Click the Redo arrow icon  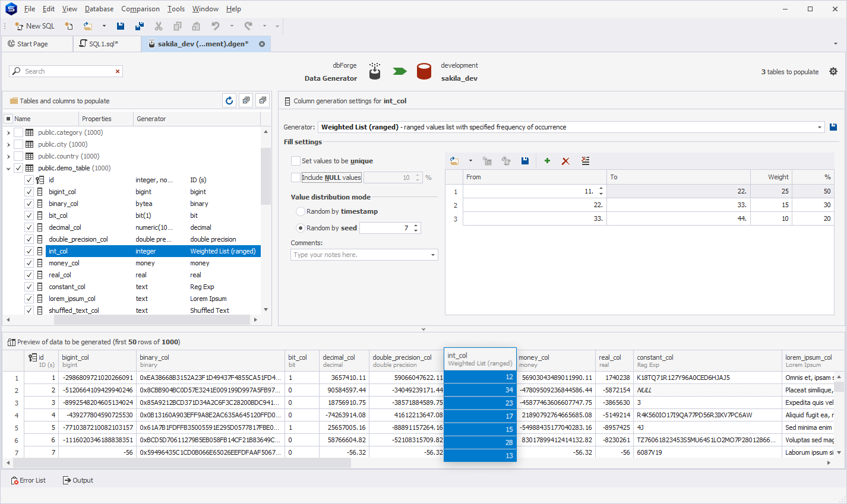point(248,26)
